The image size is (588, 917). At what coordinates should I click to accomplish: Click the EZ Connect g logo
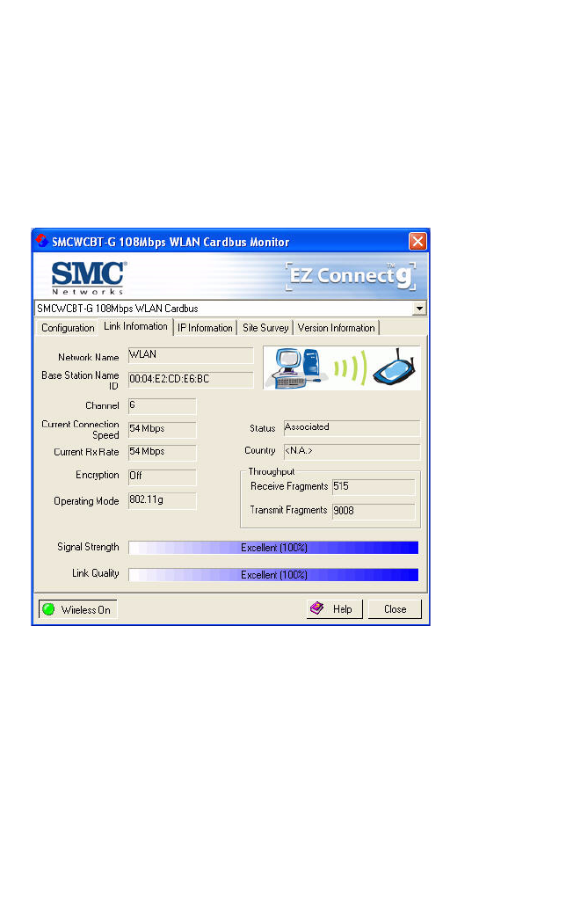(351, 275)
